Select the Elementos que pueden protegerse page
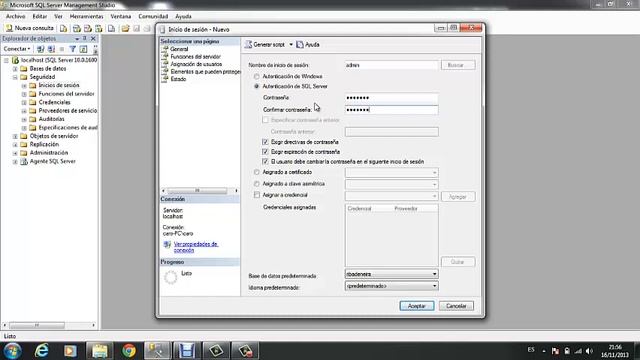Image resolution: width=640 pixels, height=360 pixels. click(205, 71)
